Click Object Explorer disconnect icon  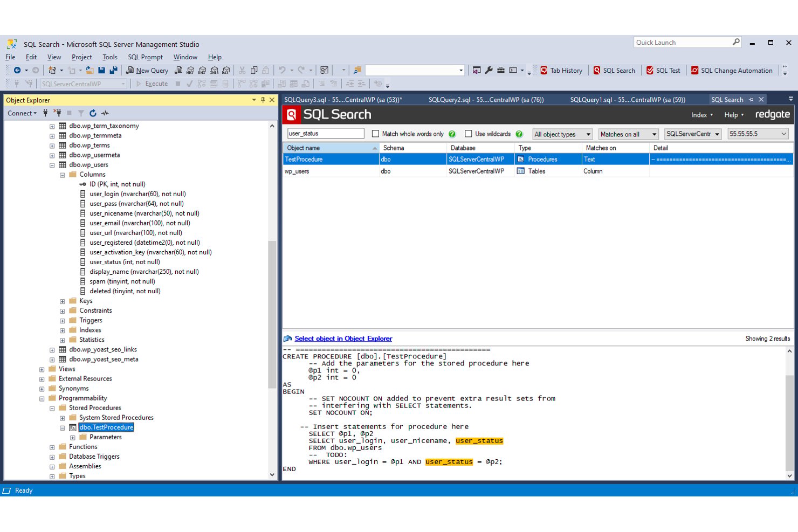click(x=57, y=113)
